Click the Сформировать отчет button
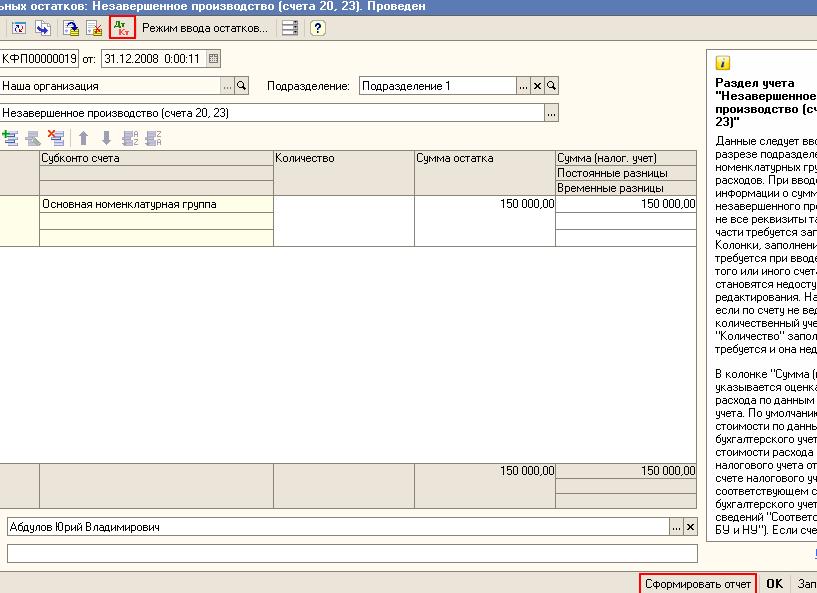The image size is (817, 593). (x=698, y=584)
